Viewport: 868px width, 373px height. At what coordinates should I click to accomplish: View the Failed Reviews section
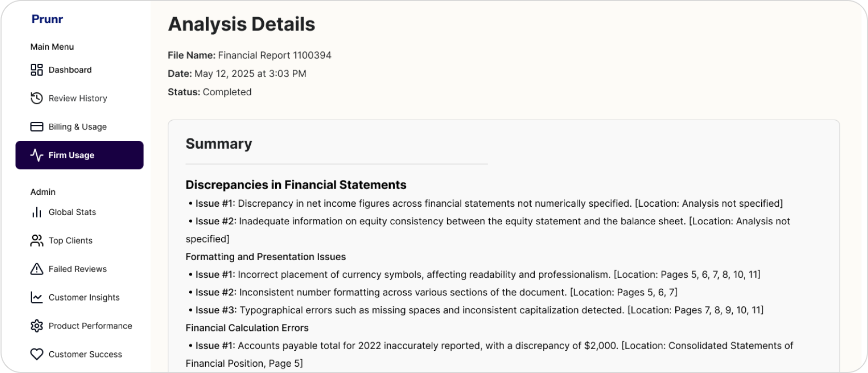(78, 269)
